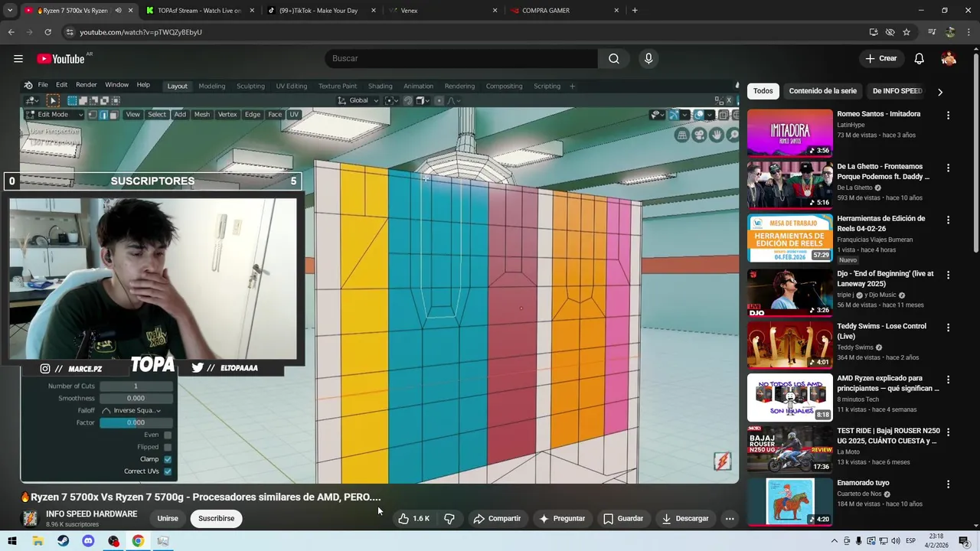The width and height of the screenshot is (980, 551).
Task: Switch to the Venex tab
Action: coord(444,11)
